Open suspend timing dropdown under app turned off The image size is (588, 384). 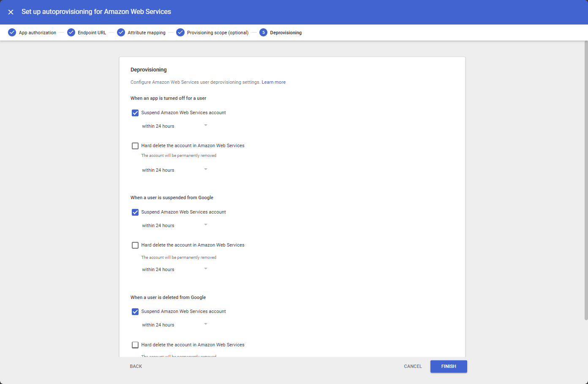[174, 126]
